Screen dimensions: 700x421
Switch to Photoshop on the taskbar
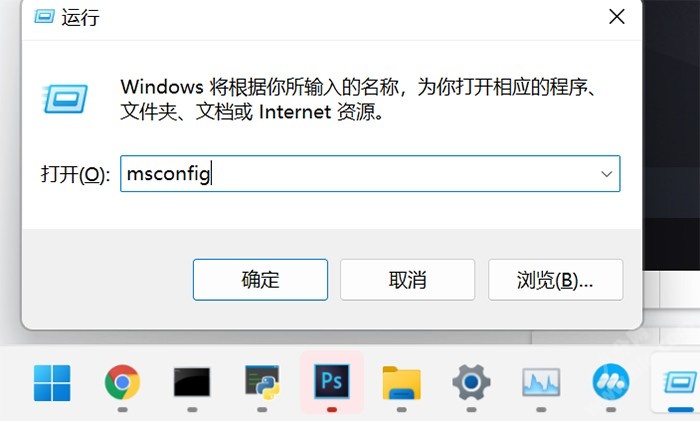pos(332,382)
